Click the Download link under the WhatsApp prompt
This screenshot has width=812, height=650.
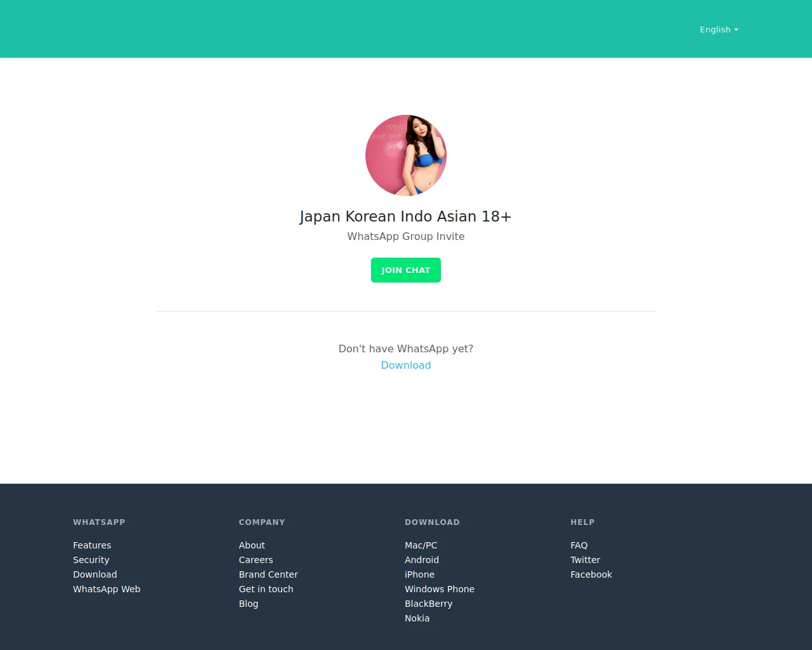pyautogui.click(x=406, y=366)
